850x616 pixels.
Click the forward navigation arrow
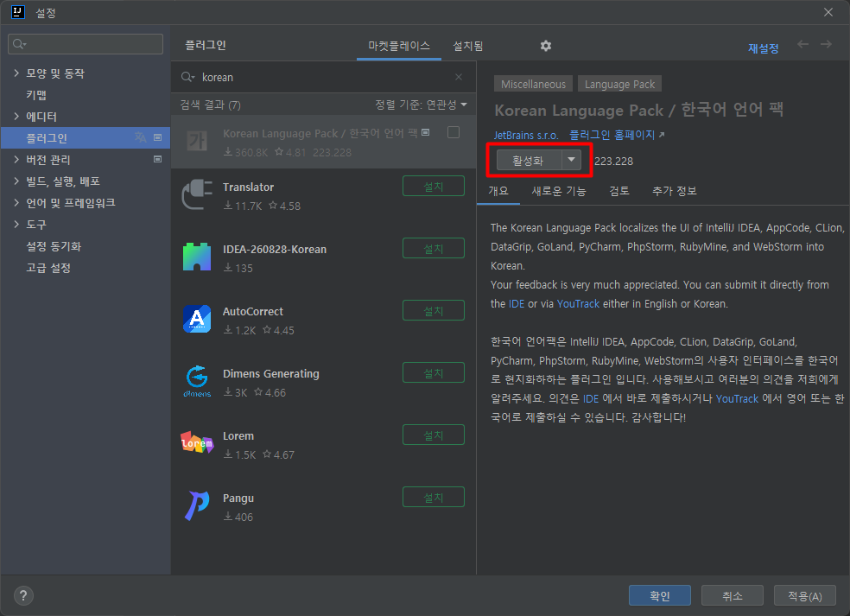tap(826, 44)
